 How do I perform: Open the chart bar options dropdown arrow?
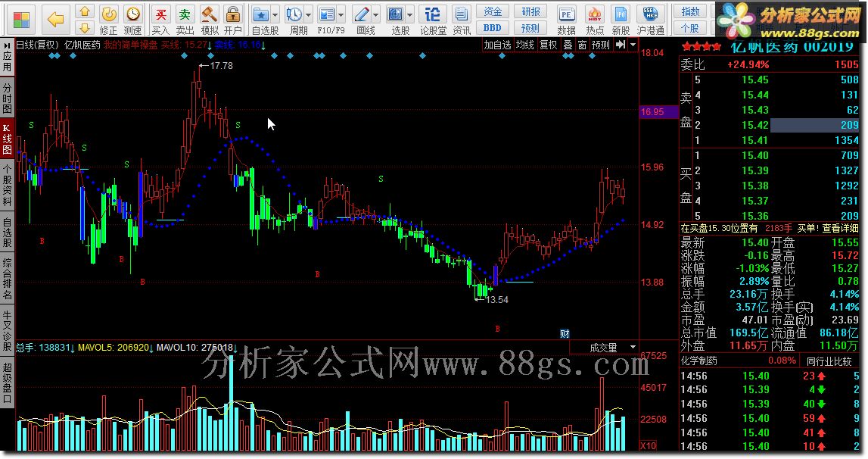[x=633, y=45]
